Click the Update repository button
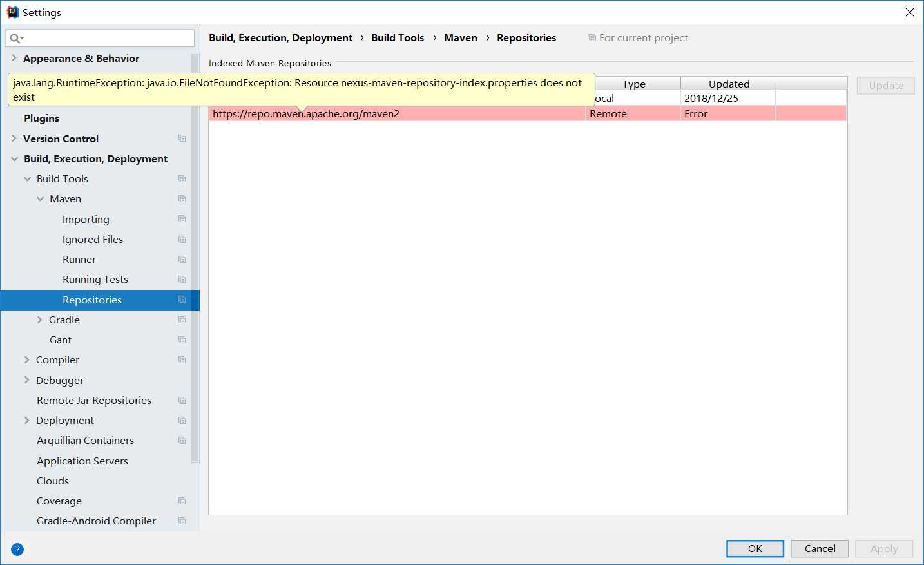924x565 pixels. pos(886,85)
